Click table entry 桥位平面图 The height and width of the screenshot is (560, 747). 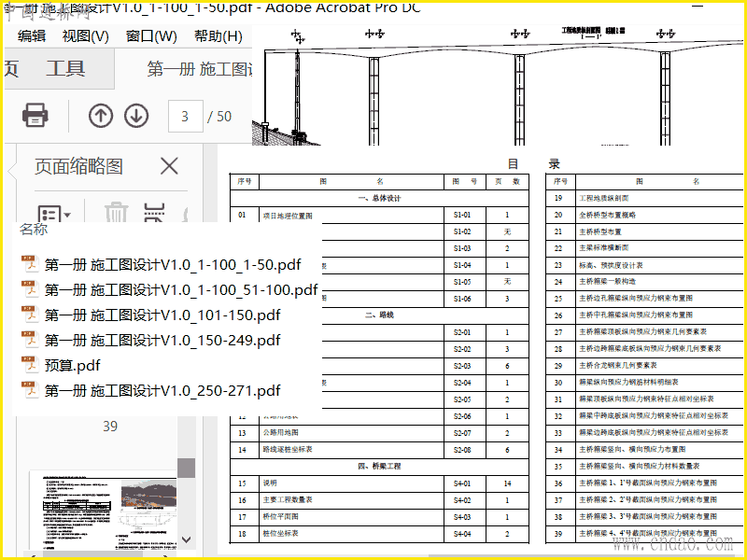click(281, 516)
